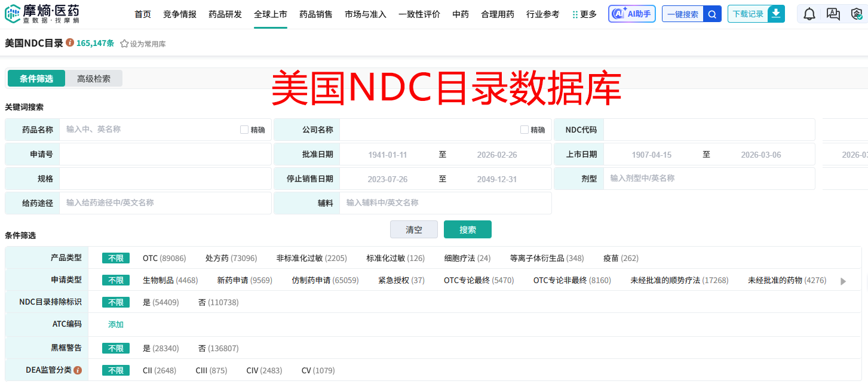868x390 pixels.
Task: Filter by 仿制药申请 (65059)
Action: (x=325, y=280)
